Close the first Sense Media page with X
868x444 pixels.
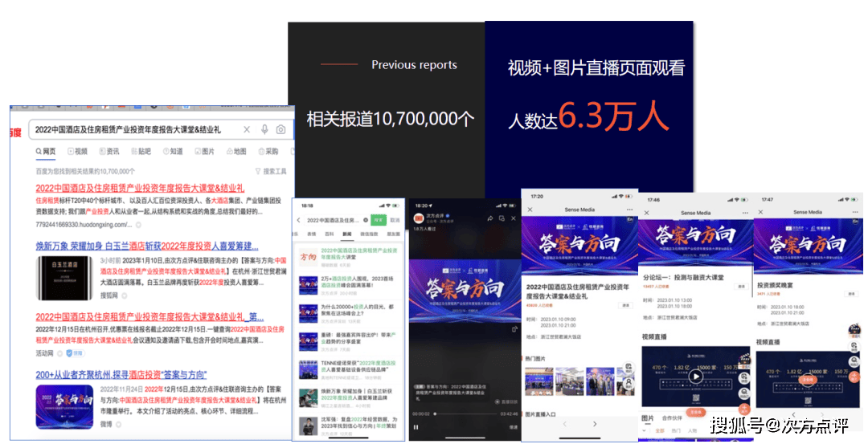click(530, 210)
